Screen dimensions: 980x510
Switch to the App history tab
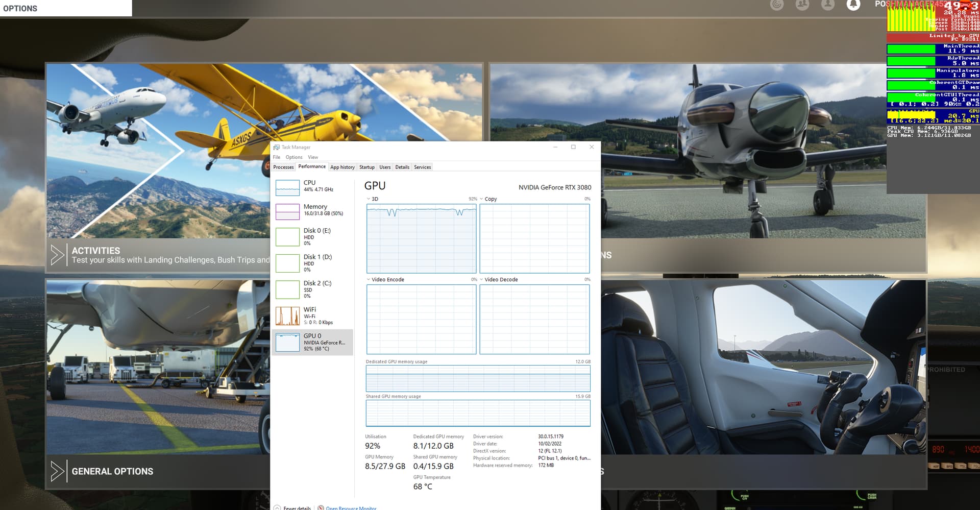pos(342,167)
